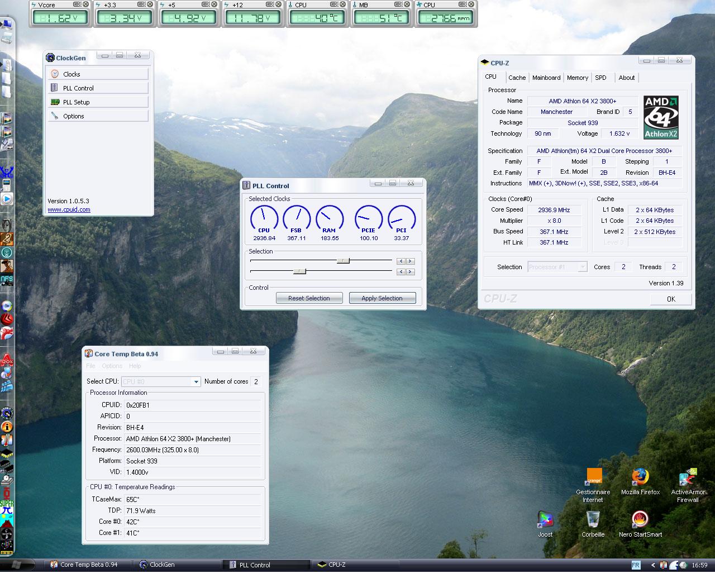Open settings icon on the Vcore gadget

[77, 4]
